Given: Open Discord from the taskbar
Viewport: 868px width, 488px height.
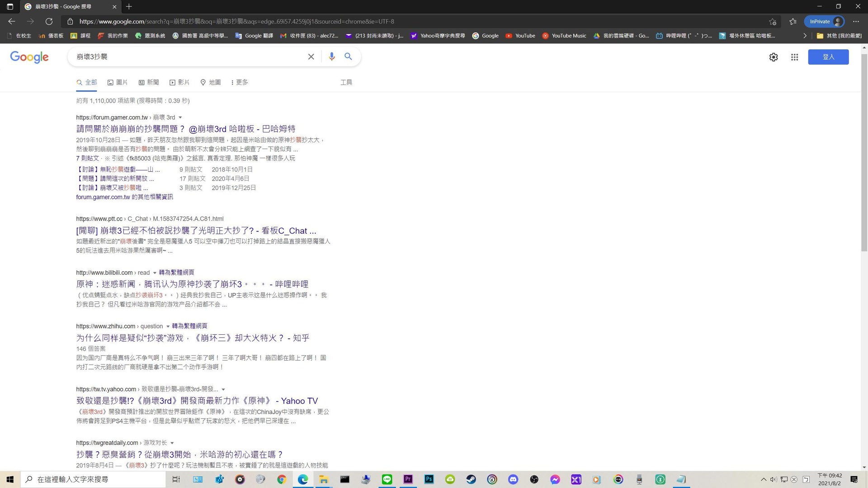Looking at the screenshot, I should [x=513, y=479].
